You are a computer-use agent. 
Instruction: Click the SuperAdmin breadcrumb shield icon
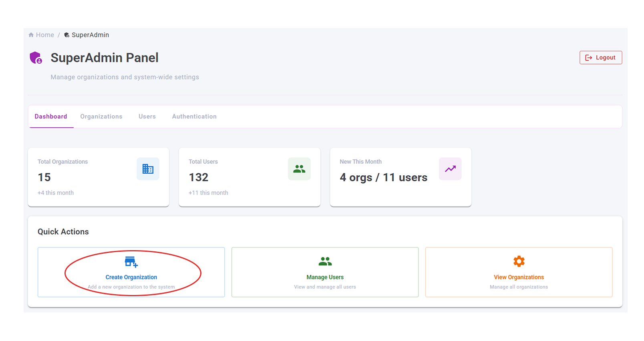66,35
